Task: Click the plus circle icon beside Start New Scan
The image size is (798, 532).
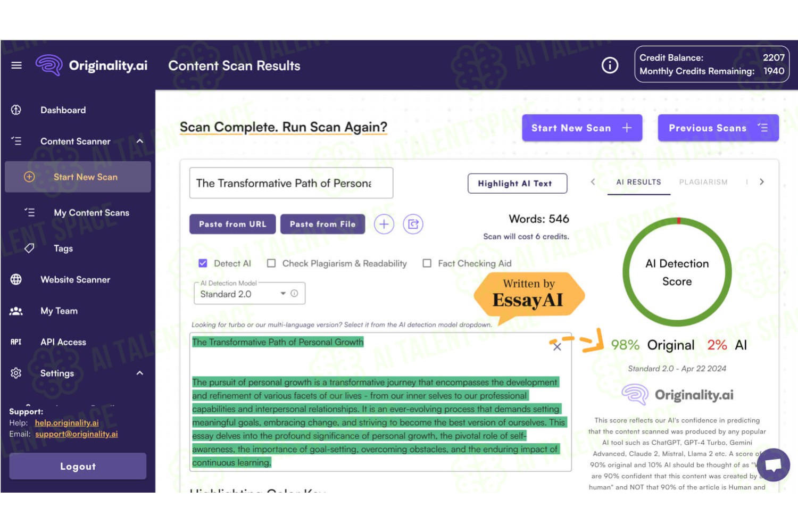Action: [29, 177]
